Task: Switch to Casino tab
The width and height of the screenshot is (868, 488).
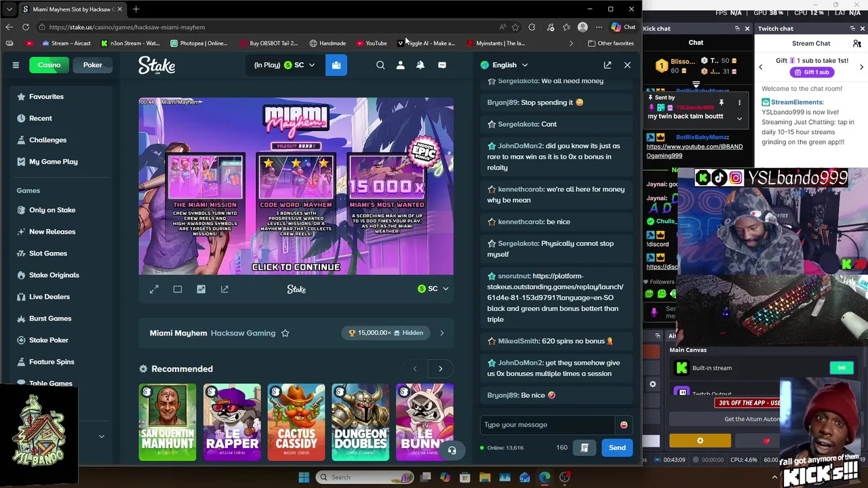Action: point(49,65)
